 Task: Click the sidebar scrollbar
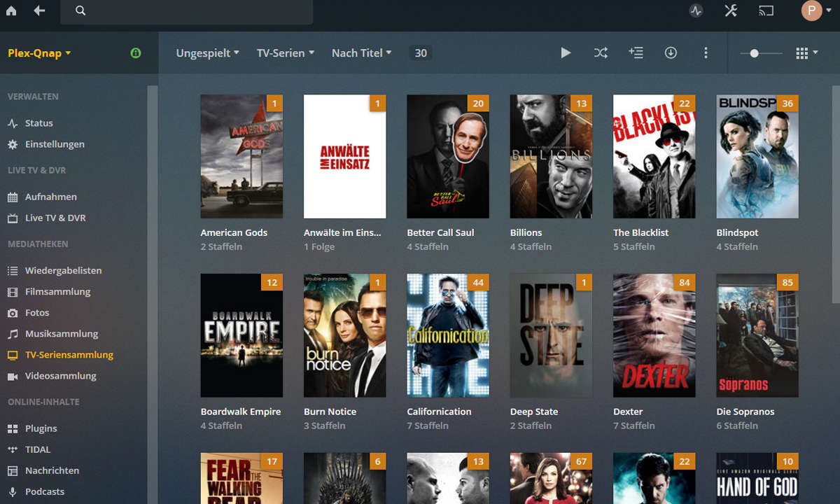click(x=153, y=294)
